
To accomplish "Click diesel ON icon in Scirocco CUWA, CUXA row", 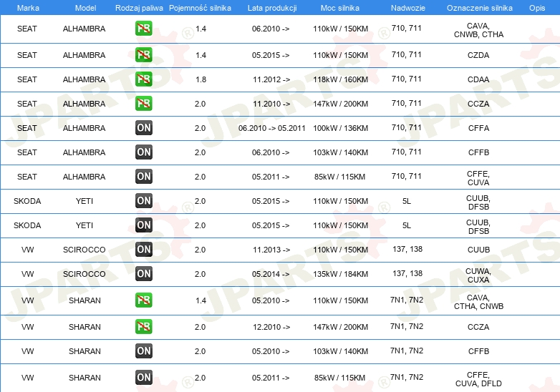I will pos(143,273).
